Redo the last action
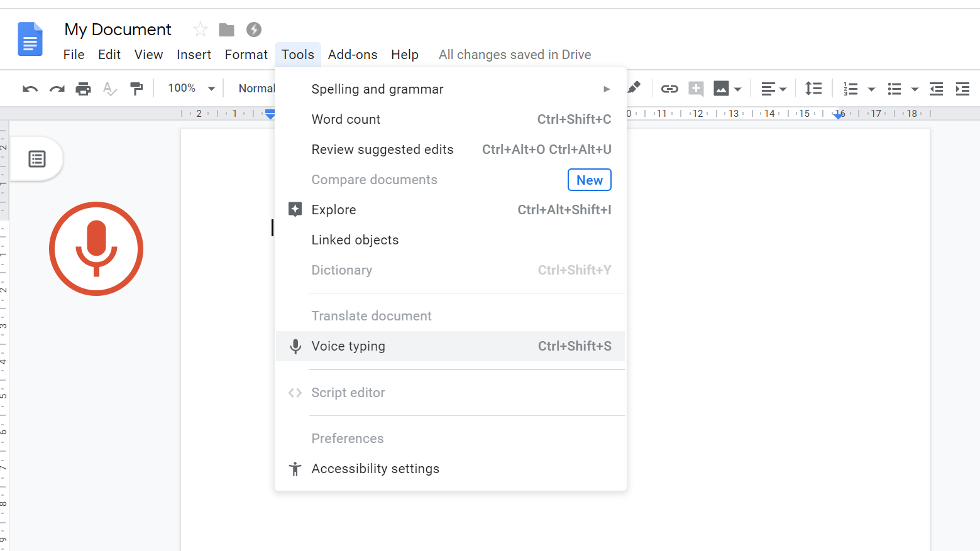The height and width of the screenshot is (551, 980). coord(57,89)
